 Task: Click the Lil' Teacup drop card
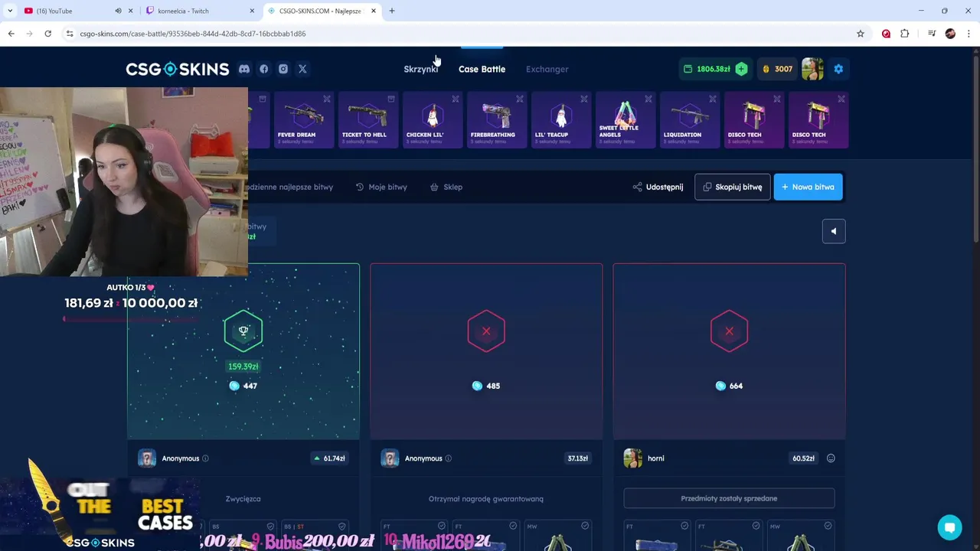point(560,119)
